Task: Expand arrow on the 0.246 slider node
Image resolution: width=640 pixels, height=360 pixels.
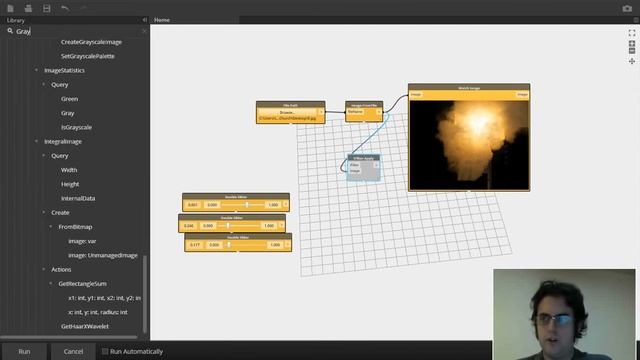Action: 281,225
